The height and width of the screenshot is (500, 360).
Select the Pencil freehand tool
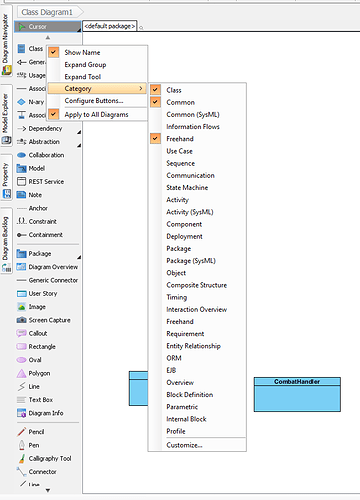(x=30, y=432)
